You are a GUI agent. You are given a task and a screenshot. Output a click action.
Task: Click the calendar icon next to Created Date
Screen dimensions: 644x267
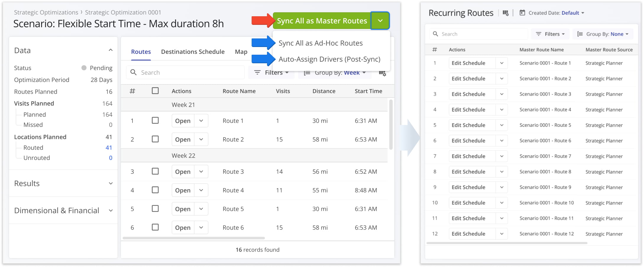click(x=522, y=13)
